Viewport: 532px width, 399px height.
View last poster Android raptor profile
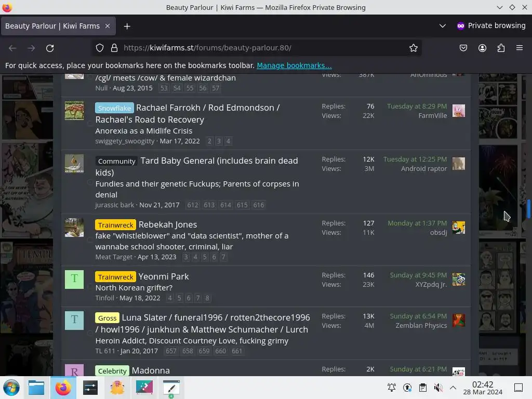pos(424,169)
